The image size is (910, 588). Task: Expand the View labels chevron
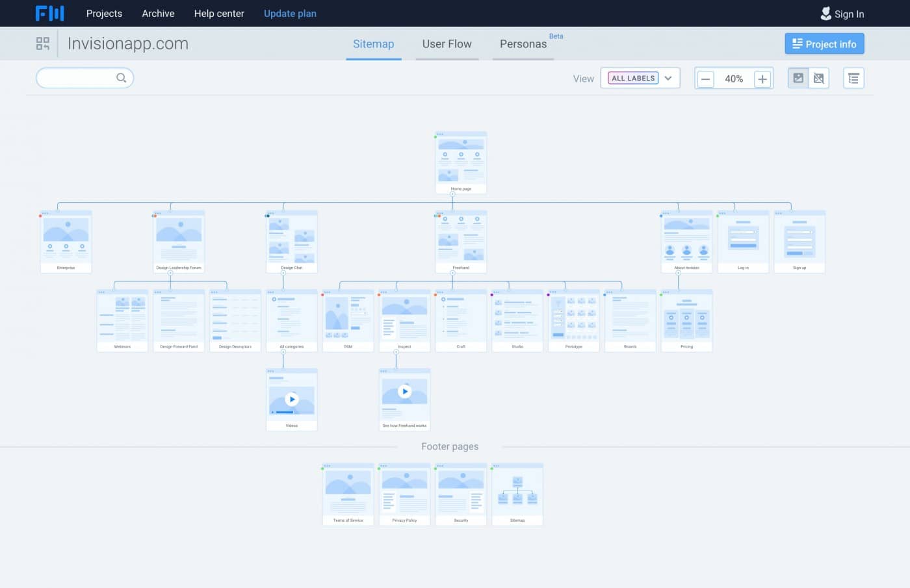click(668, 77)
